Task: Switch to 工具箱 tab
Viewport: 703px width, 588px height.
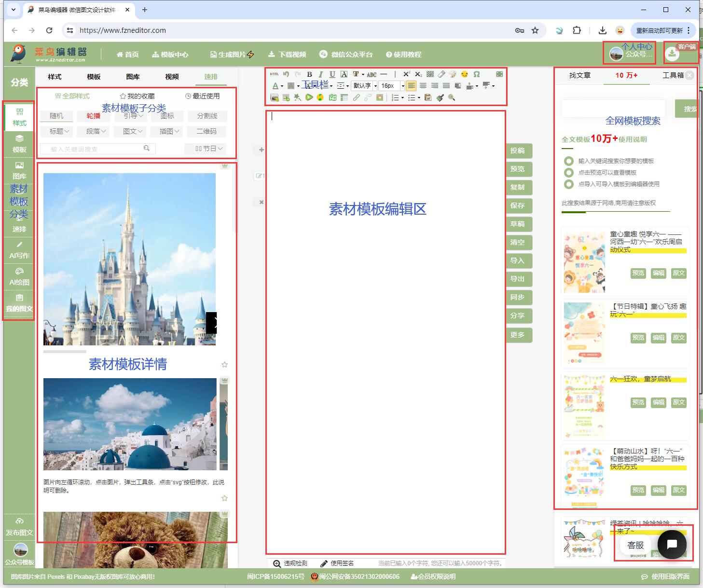Action: [x=673, y=75]
